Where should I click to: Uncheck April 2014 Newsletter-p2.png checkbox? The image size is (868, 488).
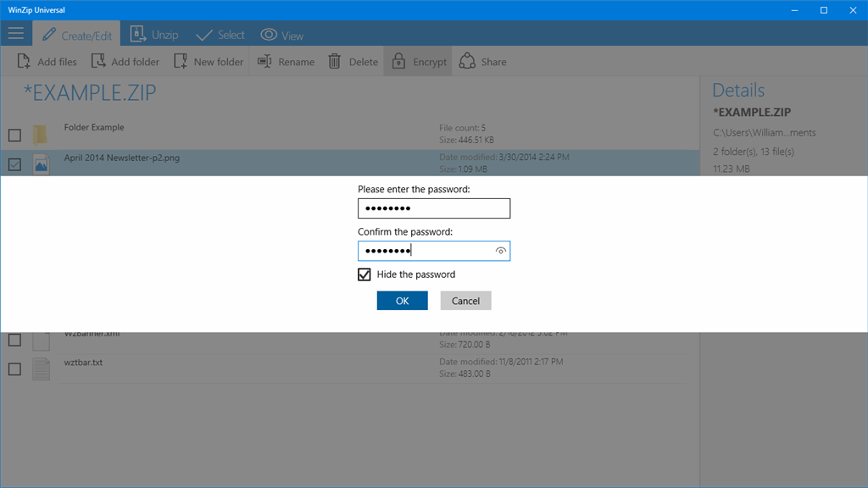coord(15,164)
